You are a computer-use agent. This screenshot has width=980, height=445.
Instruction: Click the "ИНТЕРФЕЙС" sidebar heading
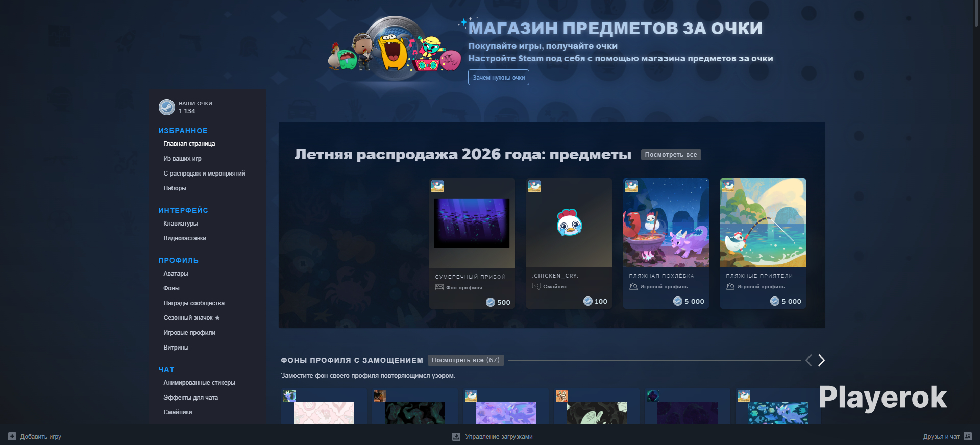[x=183, y=210]
